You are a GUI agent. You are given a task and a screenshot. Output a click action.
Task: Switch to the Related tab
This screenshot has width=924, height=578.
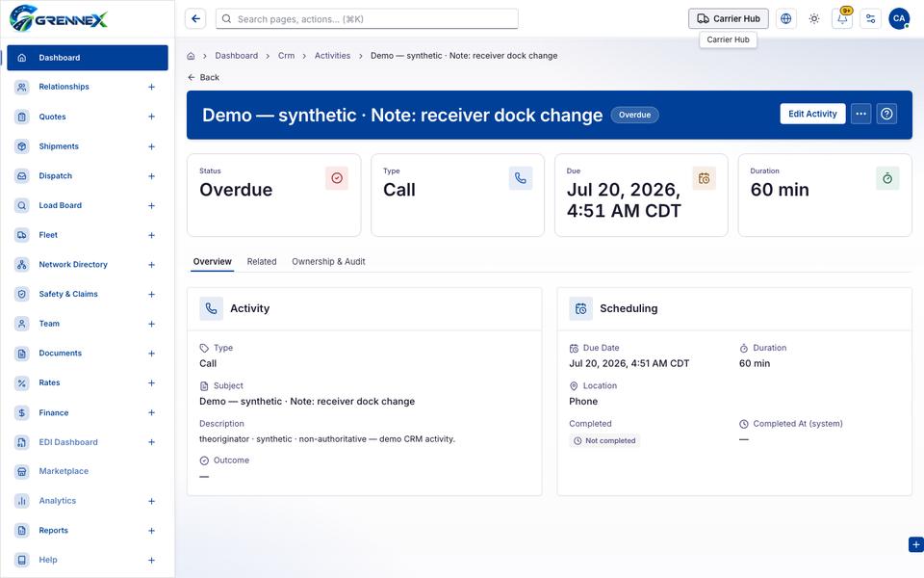point(262,262)
